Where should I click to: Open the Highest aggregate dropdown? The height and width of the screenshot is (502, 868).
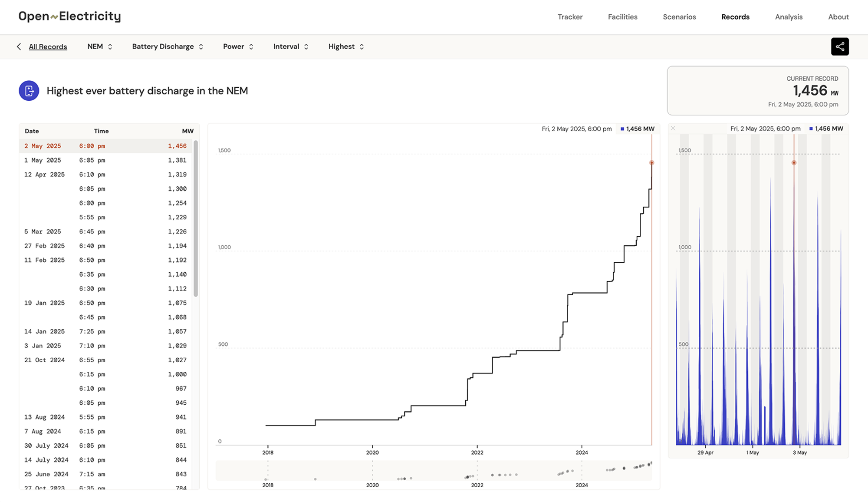pos(346,46)
